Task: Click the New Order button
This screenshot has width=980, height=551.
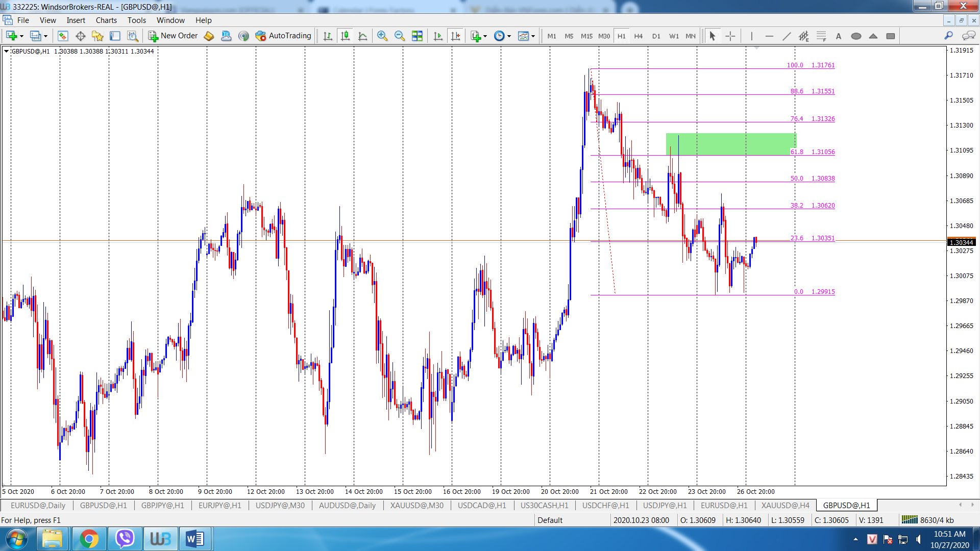Action: 173,36
